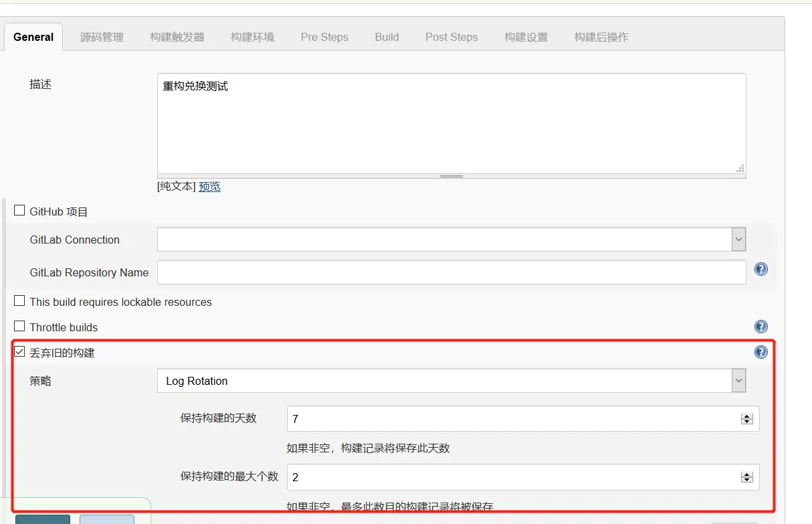This screenshot has width=812, height=524.
Task: Select the 构建后操作 tab
Action: [x=601, y=37]
